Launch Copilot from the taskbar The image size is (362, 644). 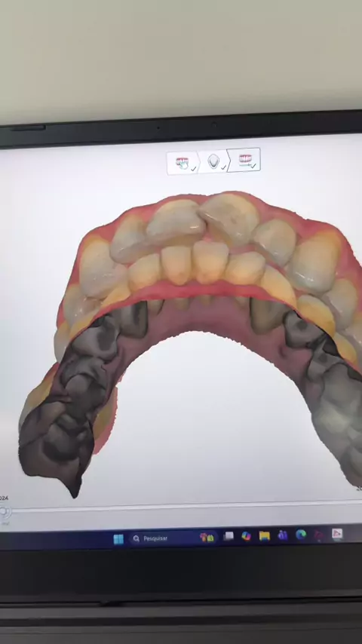coord(246,536)
